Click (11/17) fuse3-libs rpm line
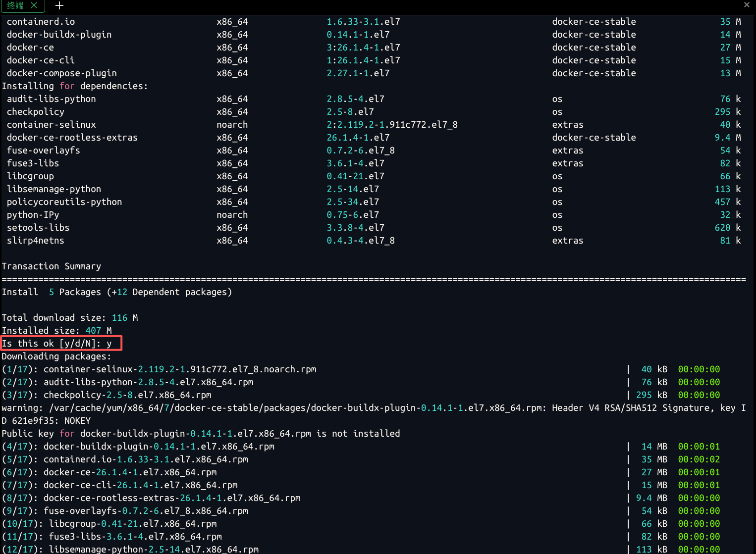The width and height of the screenshot is (756, 554). [361, 537]
